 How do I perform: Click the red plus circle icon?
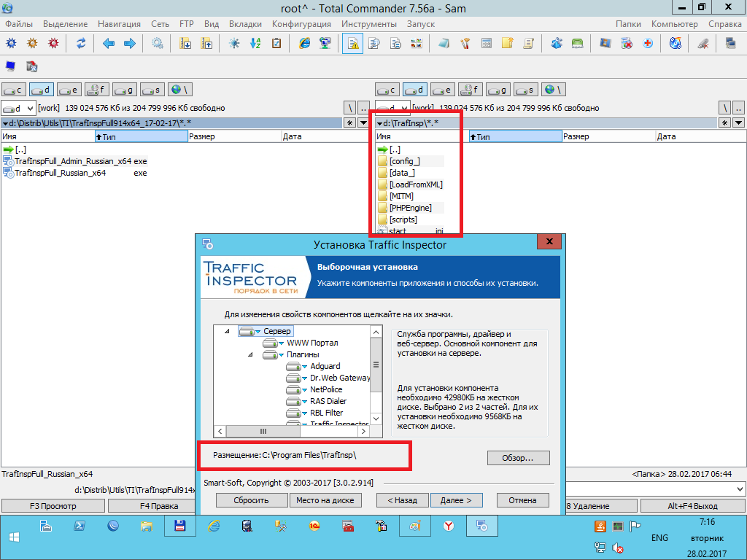click(x=648, y=43)
